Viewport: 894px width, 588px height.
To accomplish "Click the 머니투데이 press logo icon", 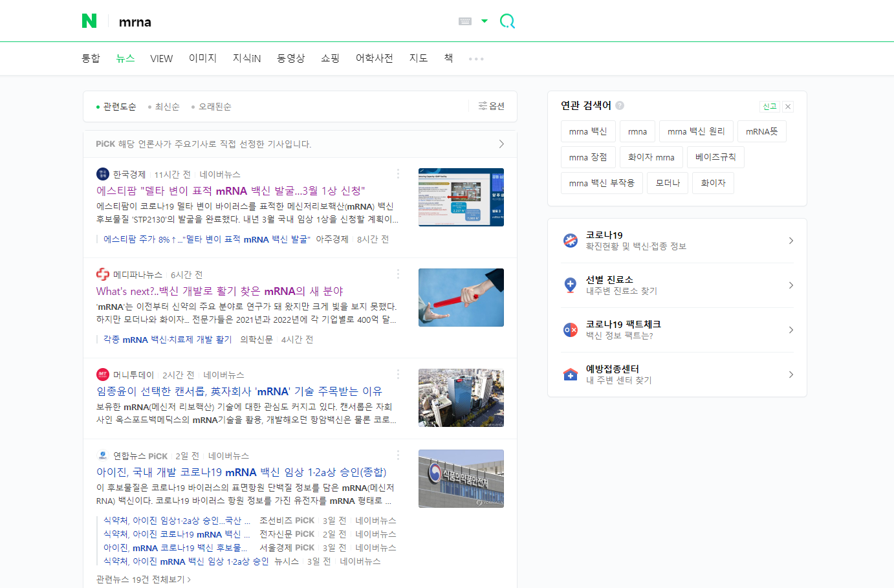I will click(x=103, y=375).
